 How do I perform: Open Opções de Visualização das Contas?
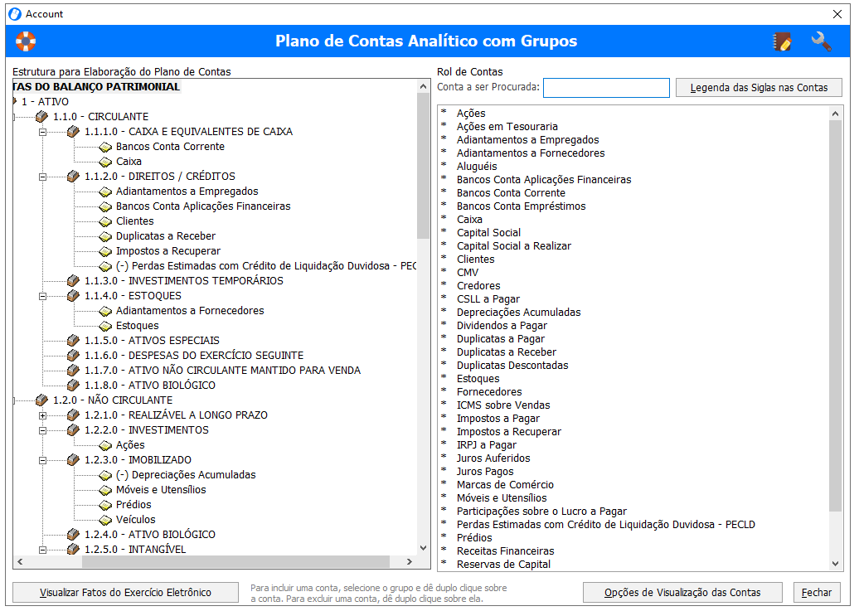click(682, 593)
